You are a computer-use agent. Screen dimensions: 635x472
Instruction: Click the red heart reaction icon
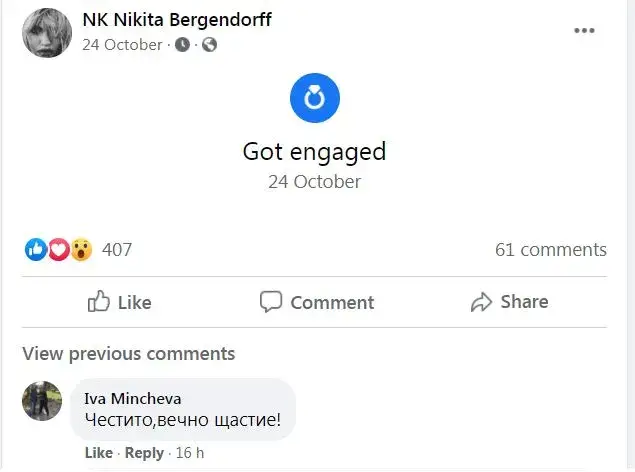(58, 250)
